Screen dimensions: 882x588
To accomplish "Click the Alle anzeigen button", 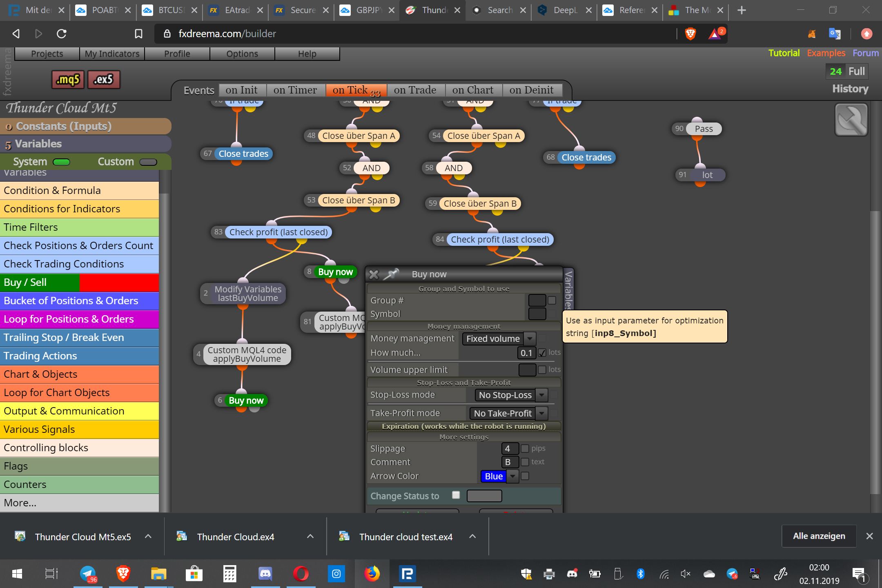I will (819, 536).
